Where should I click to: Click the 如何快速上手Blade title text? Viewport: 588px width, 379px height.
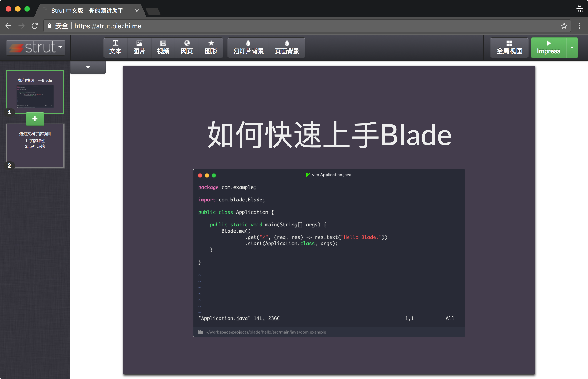point(329,135)
